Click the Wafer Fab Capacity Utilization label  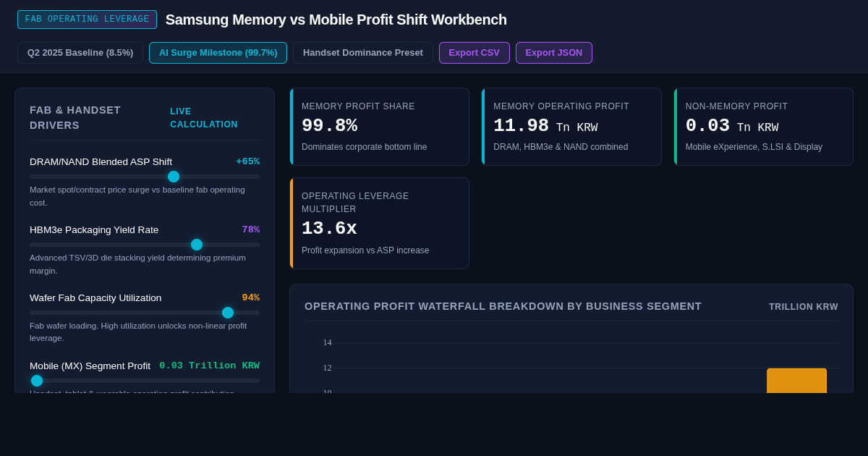pyautogui.click(x=95, y=297)
